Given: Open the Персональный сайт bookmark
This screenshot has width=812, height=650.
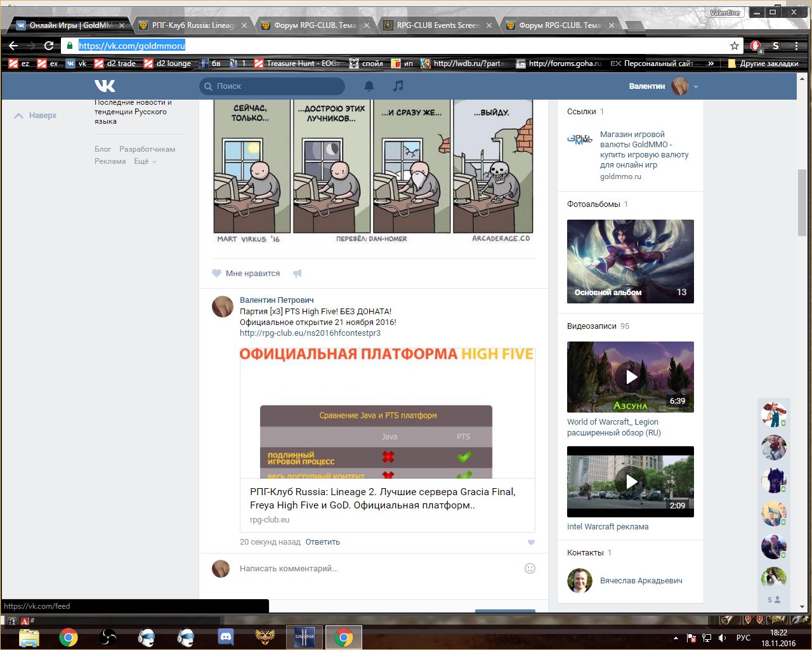Looking at the screenshot, I should [x=652, y=63].
